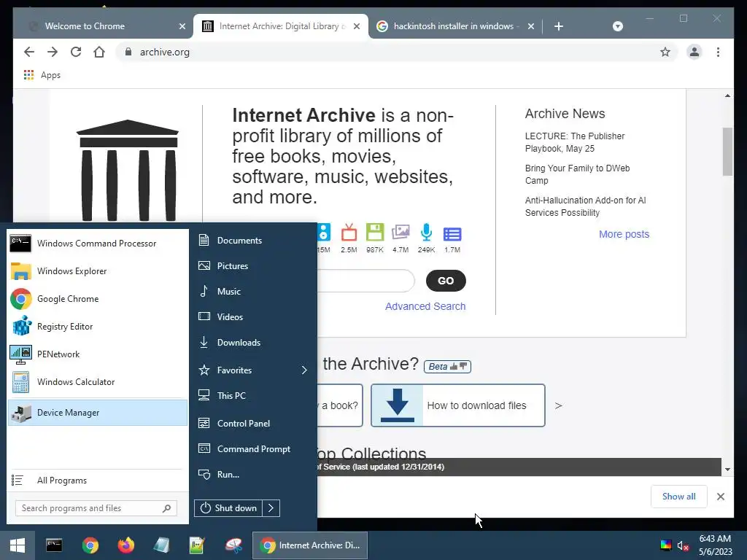Focus the Search programs and files box
Screen dimensions: 747x560
pyautogui.click(x=96, y=508)
